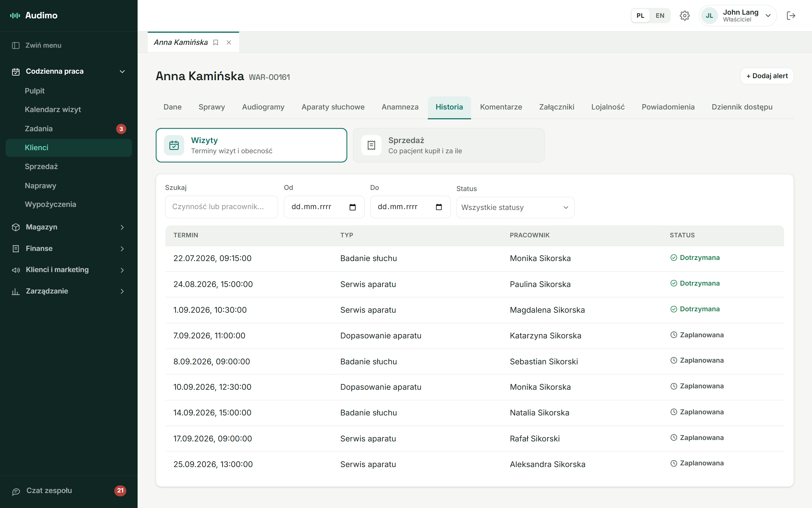Open the Od date picker calendar icon
Screen dimensions: 812x508
coord(352,207)
